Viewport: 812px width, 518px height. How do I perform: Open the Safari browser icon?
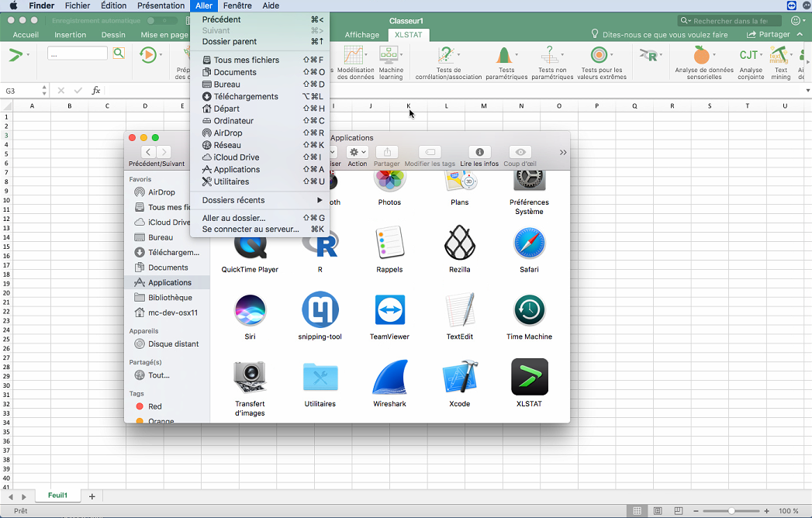(529, 243)
